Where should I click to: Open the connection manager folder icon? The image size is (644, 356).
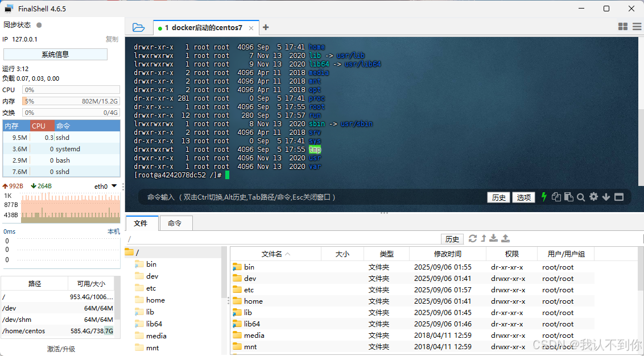[138, 27]
